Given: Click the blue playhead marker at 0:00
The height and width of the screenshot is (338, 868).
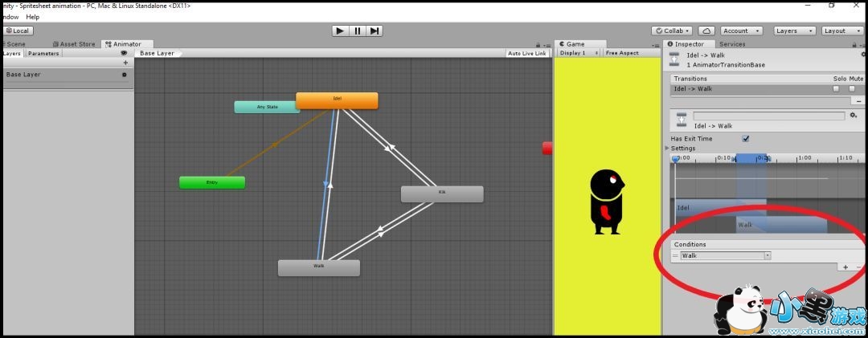Looking at the screenshot, I should (675, 159).
